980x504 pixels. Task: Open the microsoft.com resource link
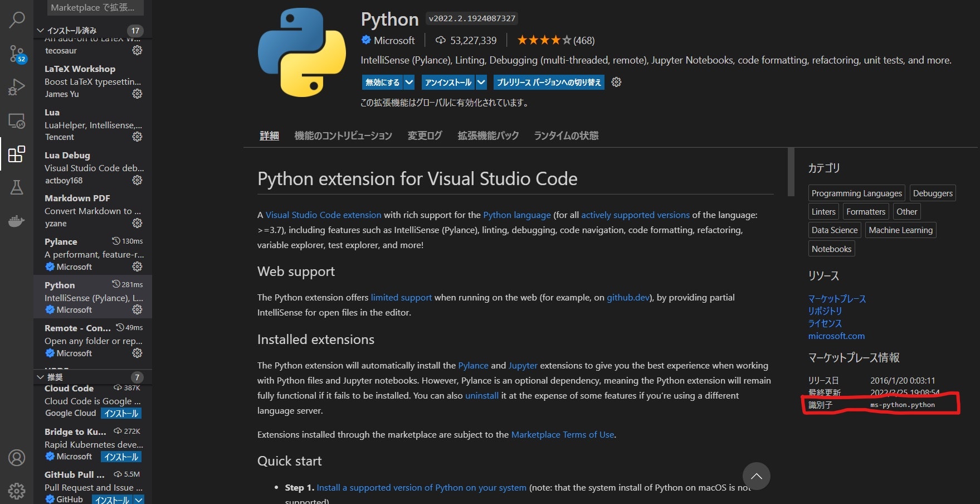click(x=836, y=336)
